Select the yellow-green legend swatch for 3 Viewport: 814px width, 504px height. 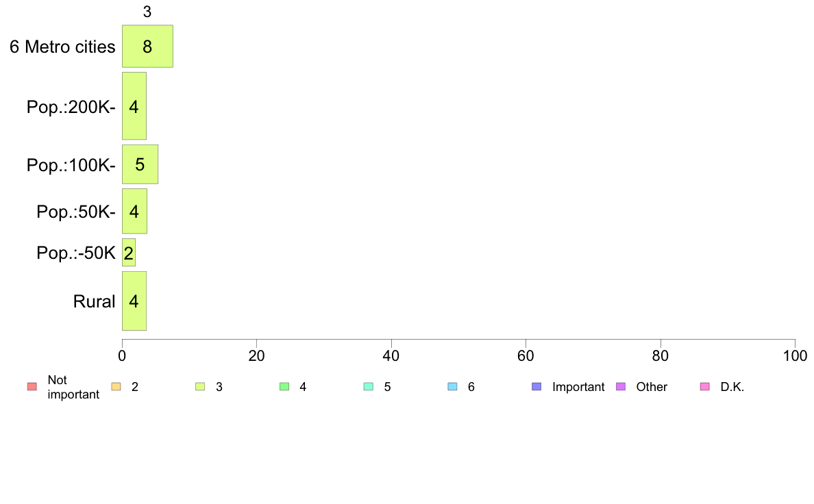200,387
